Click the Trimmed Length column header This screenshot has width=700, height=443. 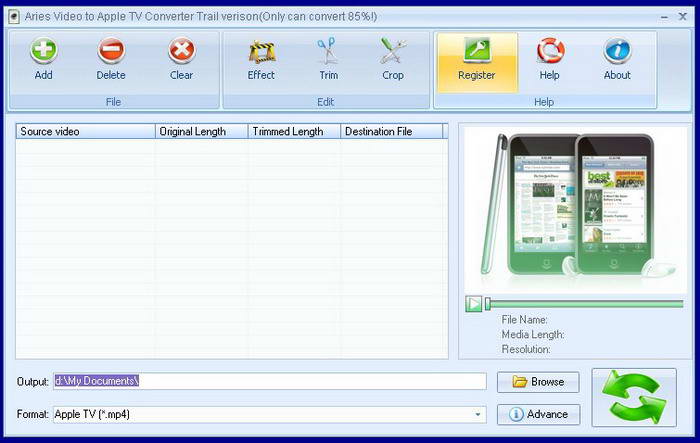294,131
